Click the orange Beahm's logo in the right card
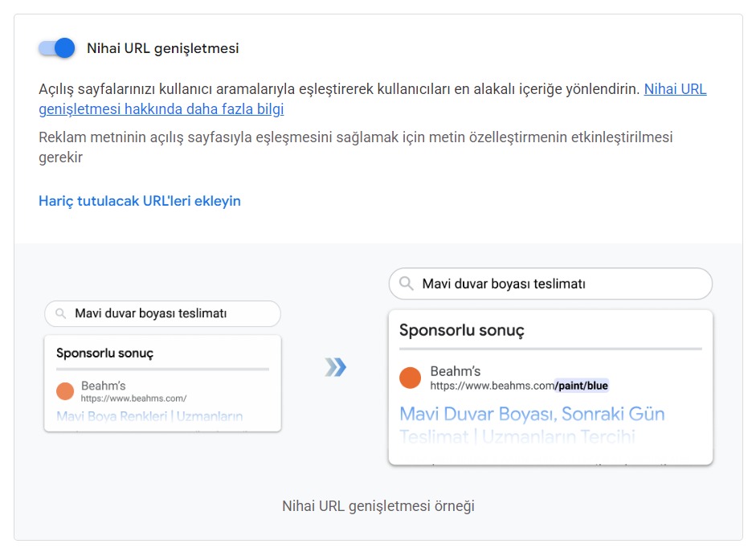 [411, 378]
